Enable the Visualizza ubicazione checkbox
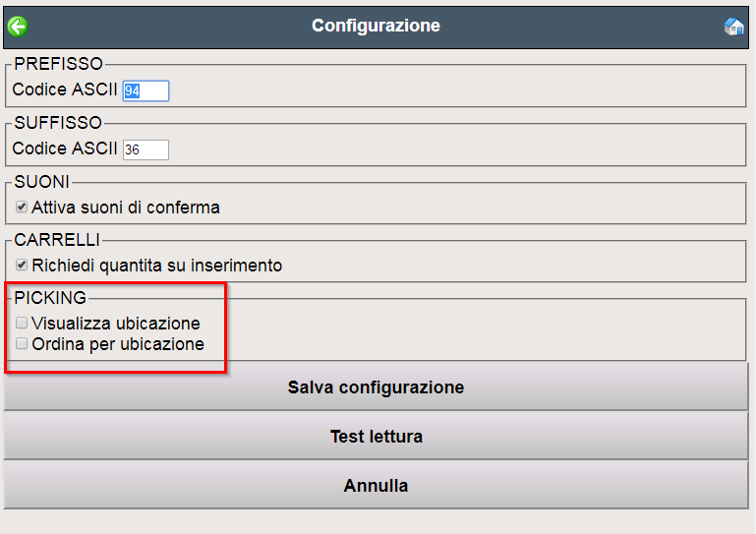Screen dimensions: 756x534 tap(22, 323)
